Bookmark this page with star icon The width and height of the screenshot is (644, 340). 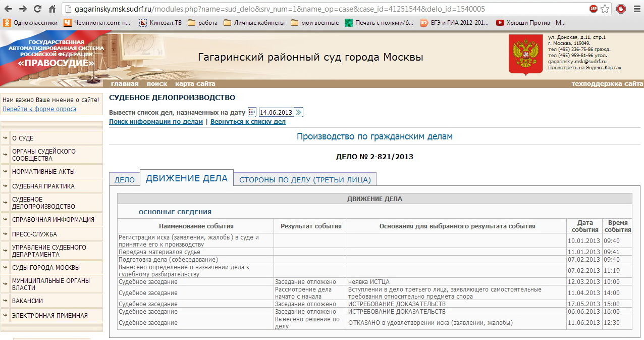click(x=605, y=9)
